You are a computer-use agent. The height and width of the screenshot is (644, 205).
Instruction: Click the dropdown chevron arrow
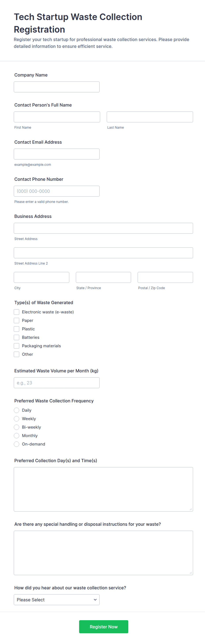pyautogui.click(x=95, y=600)
